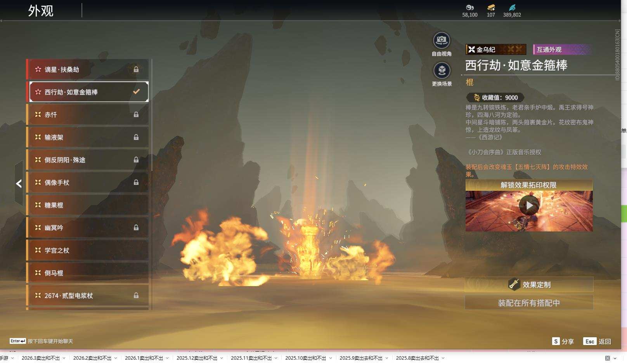Viewport: 627px width, 364px height.
Task: Click the 效果定制 effect customization button
Action: tap(529, 285)
